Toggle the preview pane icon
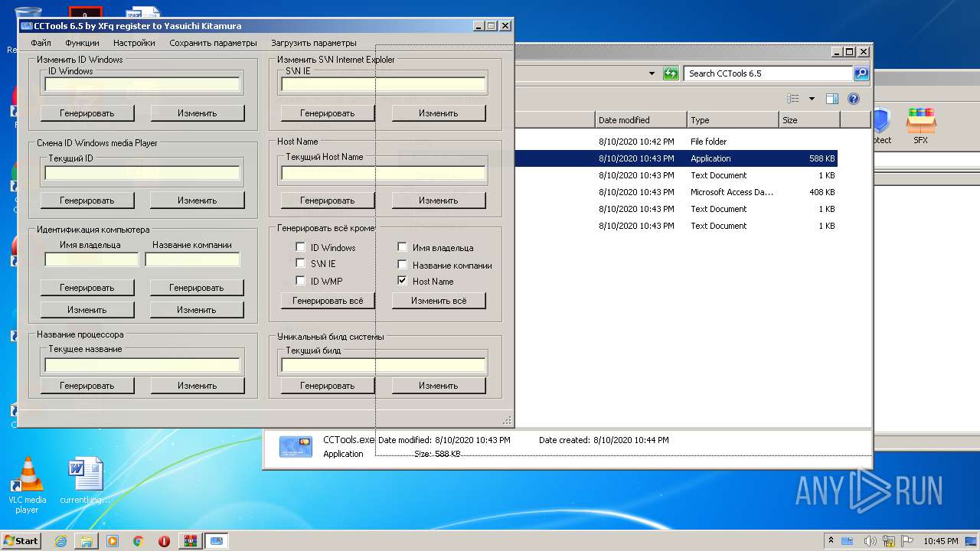The image size is (980, 551). pos(832,99)
